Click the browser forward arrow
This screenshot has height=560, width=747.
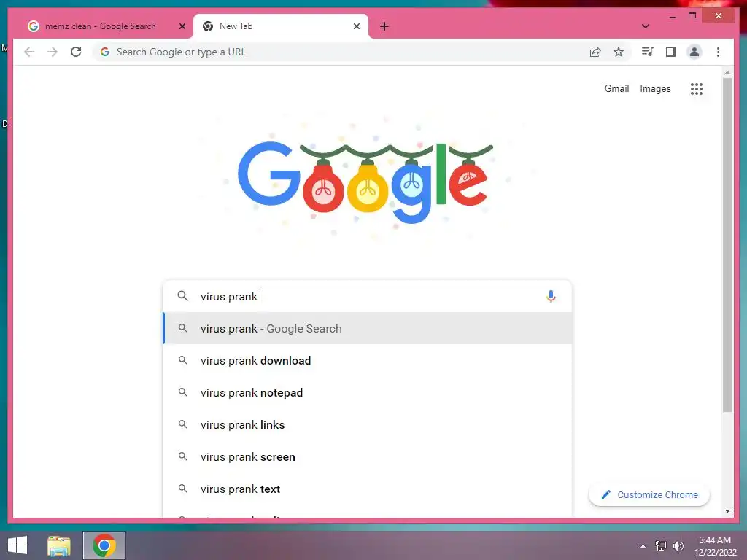click(53, 52)
